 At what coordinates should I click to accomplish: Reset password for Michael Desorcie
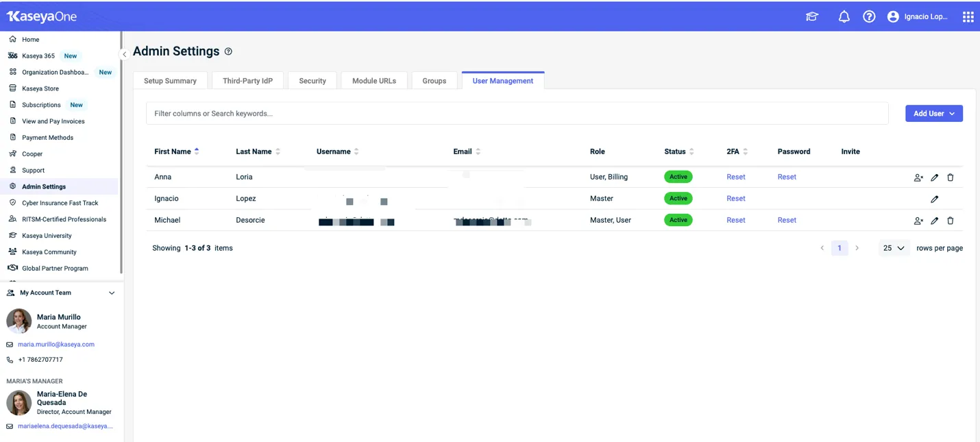786,220
